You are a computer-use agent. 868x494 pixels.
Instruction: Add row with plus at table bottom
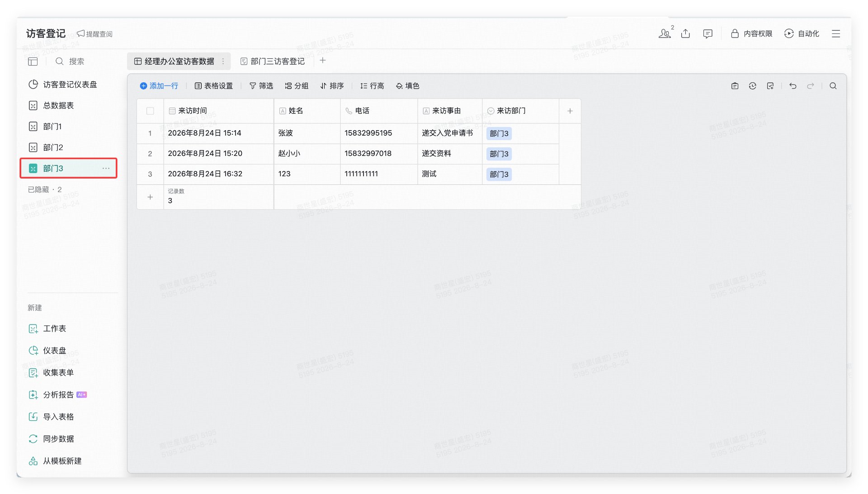click(150, 197)
